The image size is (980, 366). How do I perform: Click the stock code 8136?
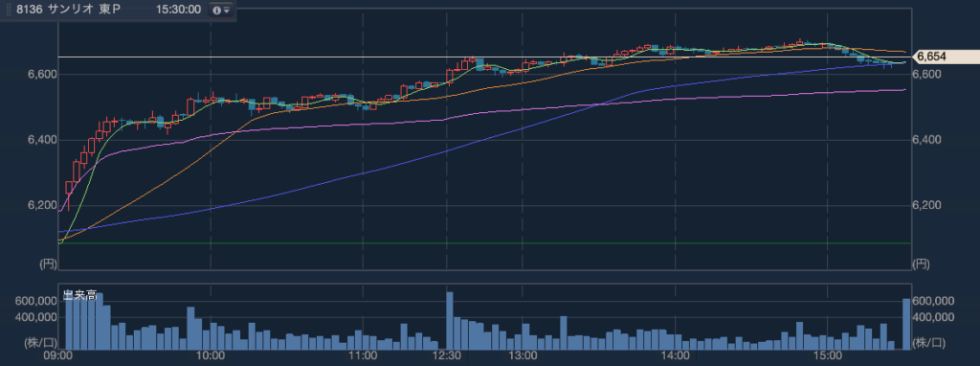tap(30, 10)
